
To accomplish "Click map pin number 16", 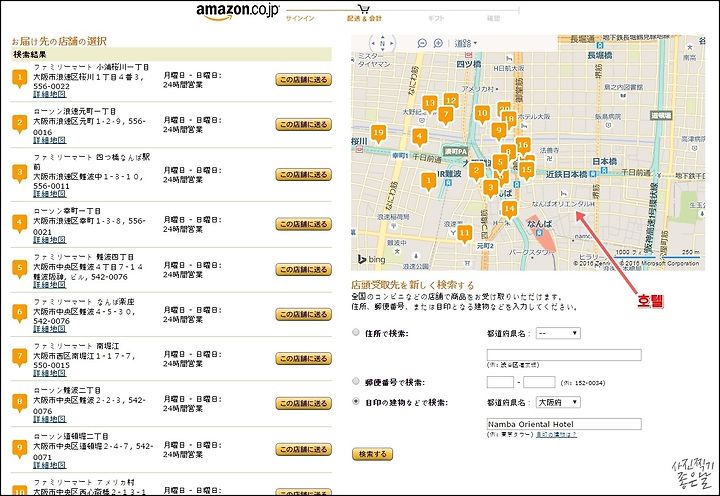I will tap(523, 146).
